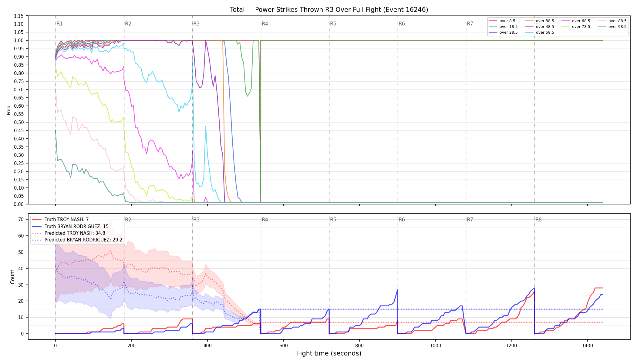Click the x-axis tick label 1000
Viewport: 637px width, 364px height.
coord(436,345)
